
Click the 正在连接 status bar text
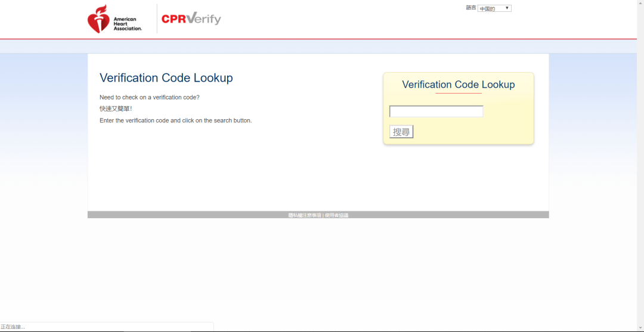[13, 327]
